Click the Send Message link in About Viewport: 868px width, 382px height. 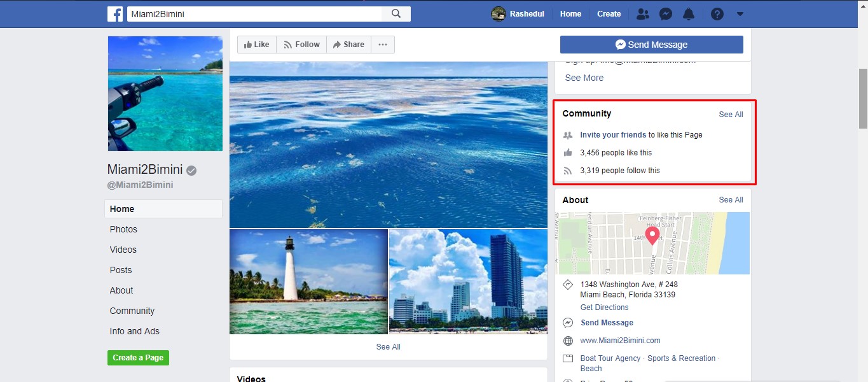pos(607,323)
